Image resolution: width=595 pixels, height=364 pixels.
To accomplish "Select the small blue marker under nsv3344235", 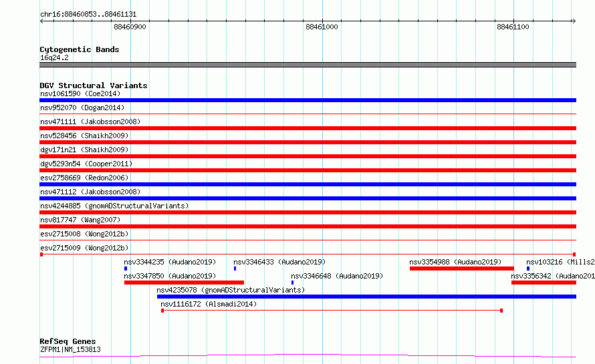I will click(126, 268).
